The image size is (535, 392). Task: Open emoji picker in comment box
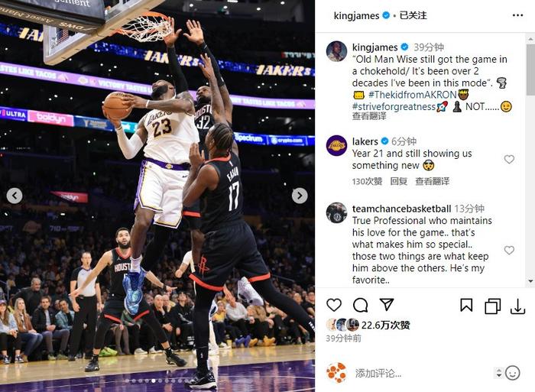(512, 373)
